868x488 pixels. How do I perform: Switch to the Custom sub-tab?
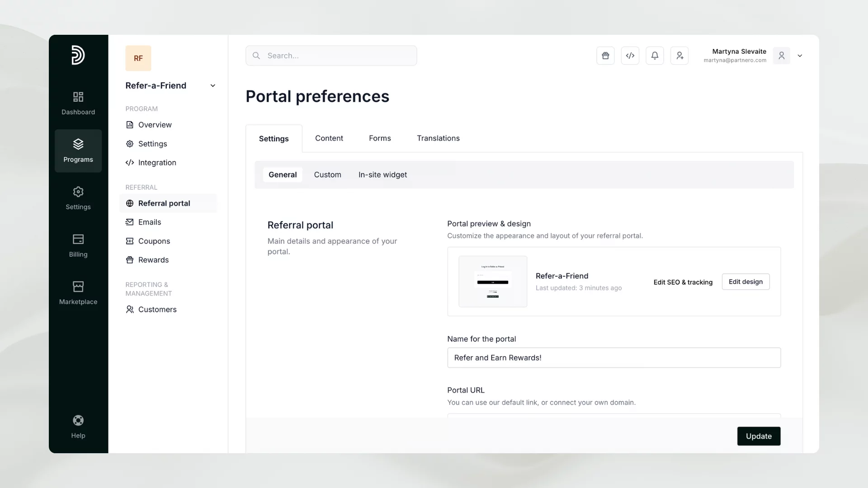327,175
